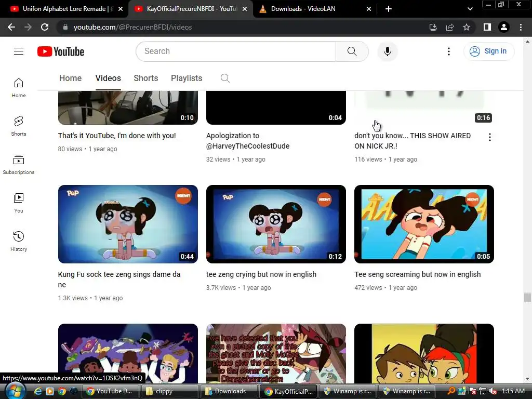Image resolution: width=532 pixels, height=399 pixels.
Task: Open "Apologization to @HarveyTheCoolestDude" video
Action: coord(248,141)
